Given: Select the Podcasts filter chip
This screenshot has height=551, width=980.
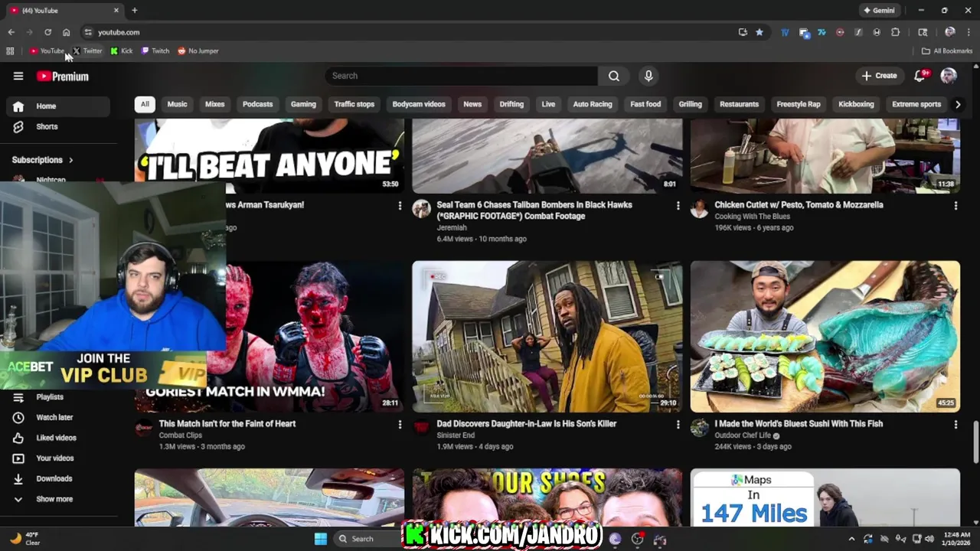Looking at the screenshot, I should coord(257,104).
